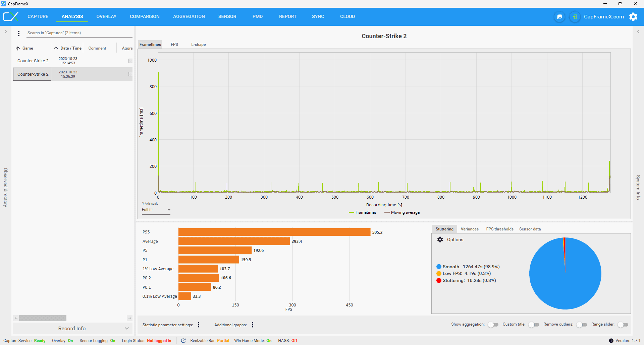This screenshot has width=644, height=345.
Task: Select the first Counter-Strike 2 capture row
Action: pos(73,61)
